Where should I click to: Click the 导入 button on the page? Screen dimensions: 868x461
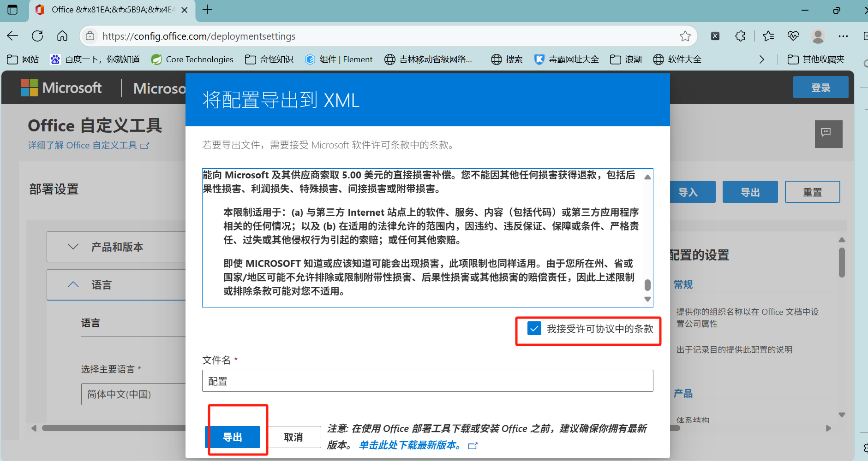pos(692,192)
